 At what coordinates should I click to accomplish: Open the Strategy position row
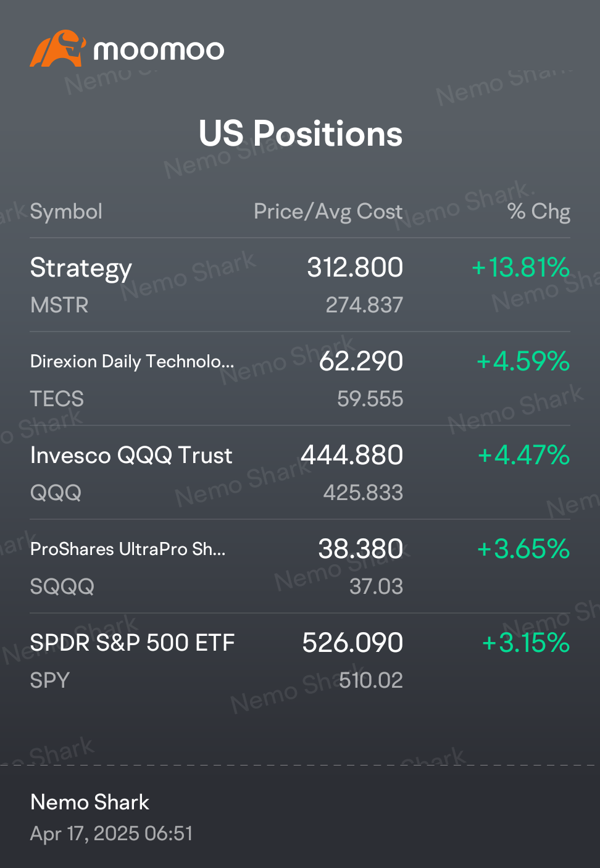click(81, 268)
